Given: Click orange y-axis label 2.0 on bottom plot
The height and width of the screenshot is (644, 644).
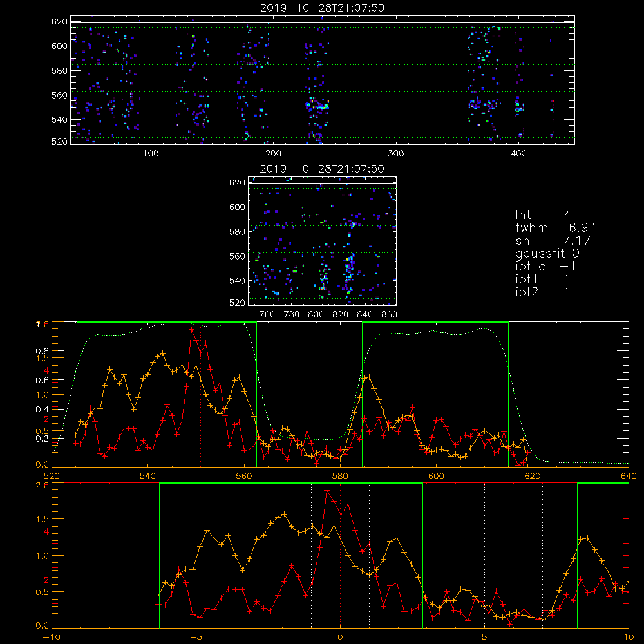Looking at the screenshot, I should (43, 485).
